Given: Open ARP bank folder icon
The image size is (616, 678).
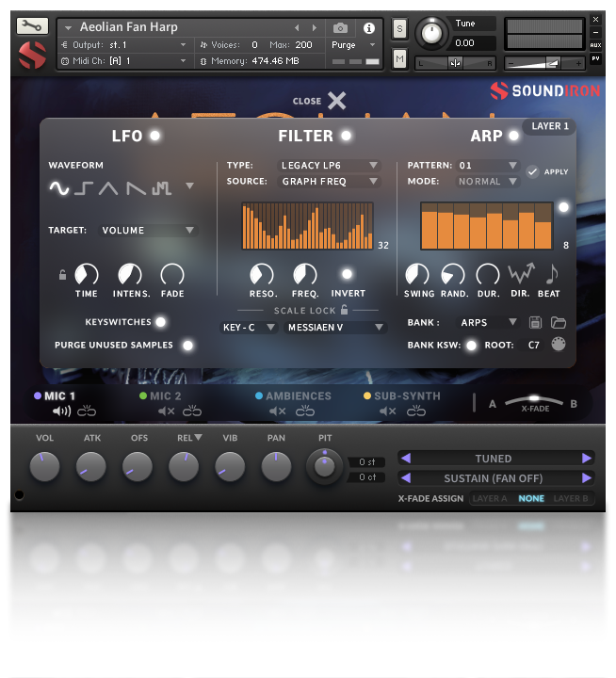Looking at the screenshot, I should pos(559,323).
